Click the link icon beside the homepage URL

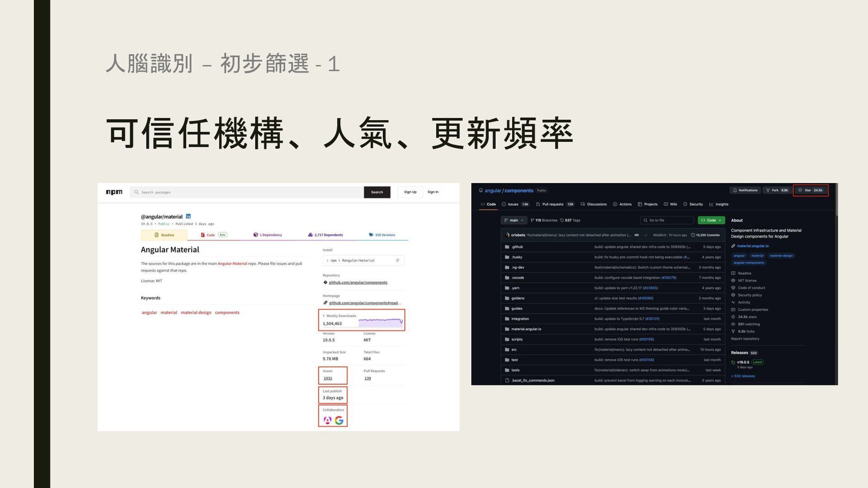[x=325, y=303]
